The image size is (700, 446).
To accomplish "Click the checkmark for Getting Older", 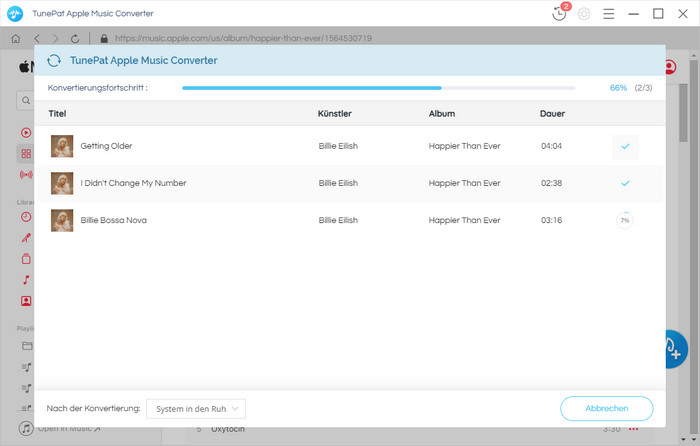I will tap(625, 146).
